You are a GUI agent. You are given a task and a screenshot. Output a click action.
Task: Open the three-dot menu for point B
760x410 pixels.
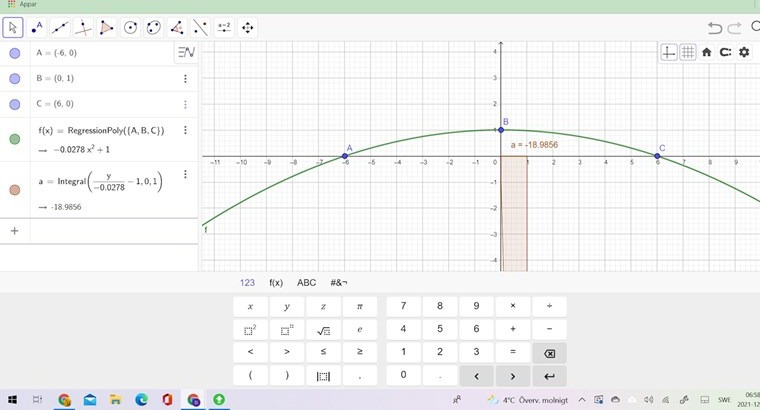click(x=185, y=78)
